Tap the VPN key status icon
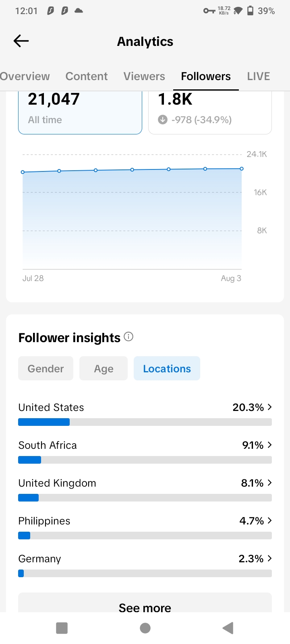This screenshot has height=644, width=290. click(209, 11)
